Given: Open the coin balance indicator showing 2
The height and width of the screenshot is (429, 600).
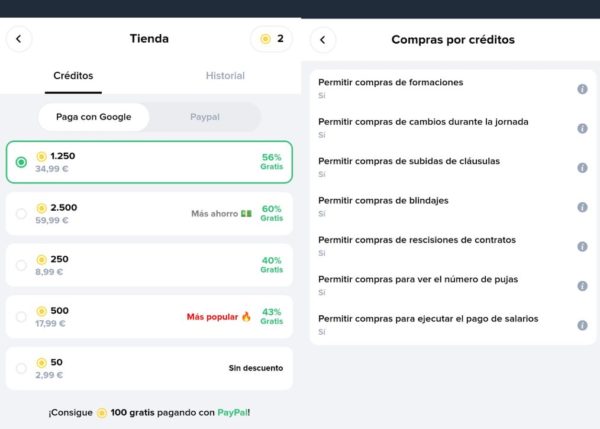Looking at the screenshot, I should click(271, 39).
